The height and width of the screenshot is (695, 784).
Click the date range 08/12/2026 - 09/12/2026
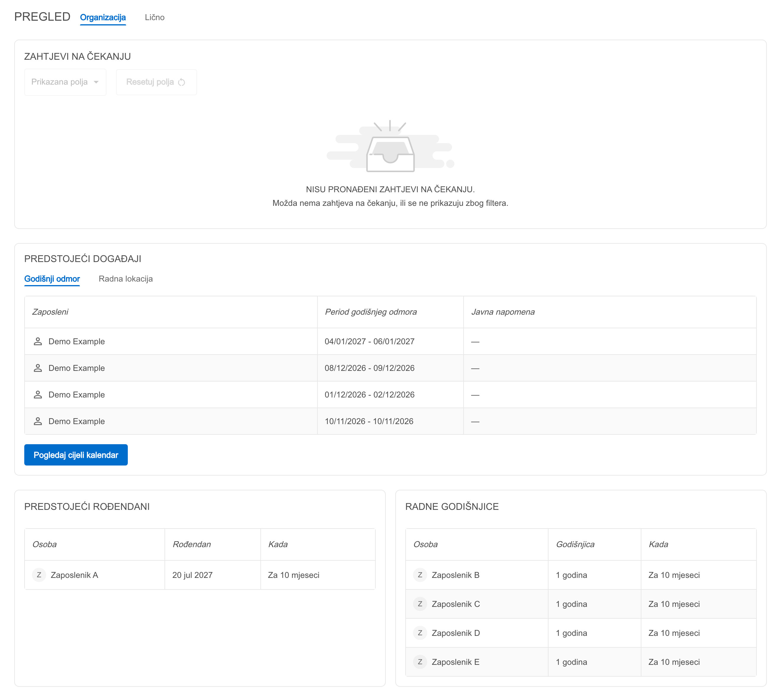370,368
